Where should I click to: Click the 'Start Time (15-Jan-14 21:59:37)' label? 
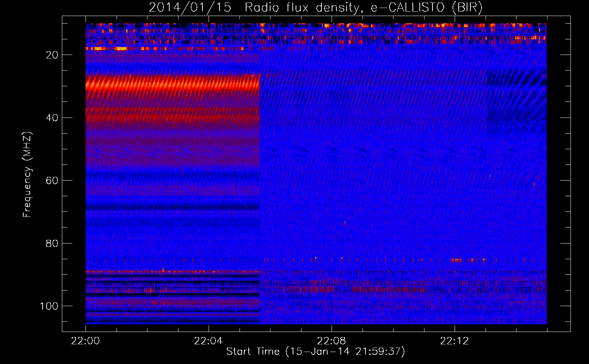[316, 352]
